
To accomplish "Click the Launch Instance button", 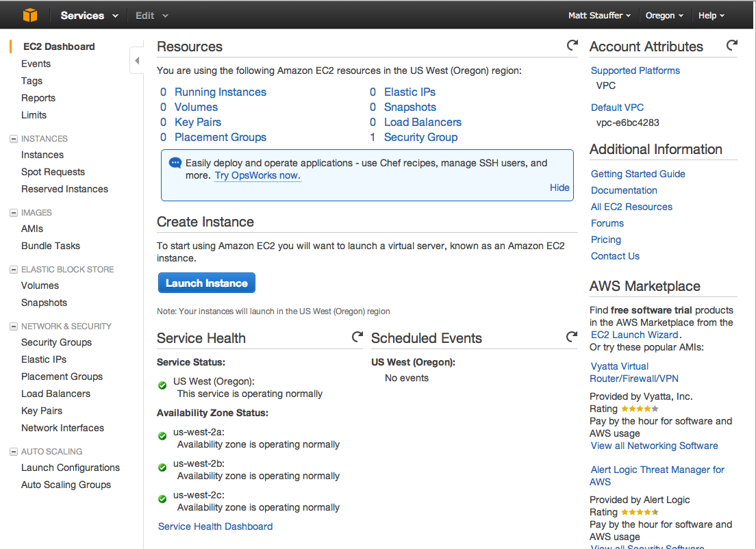I will point(207,283).
